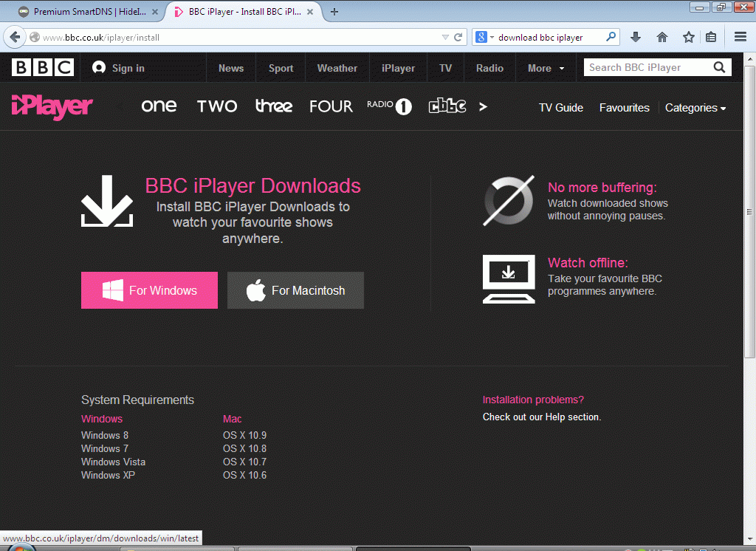Image resolution: width=756 pixels, height=551 pixels.
Task: Bookmark this page with the star icon
Action: (x=689, y=37)
